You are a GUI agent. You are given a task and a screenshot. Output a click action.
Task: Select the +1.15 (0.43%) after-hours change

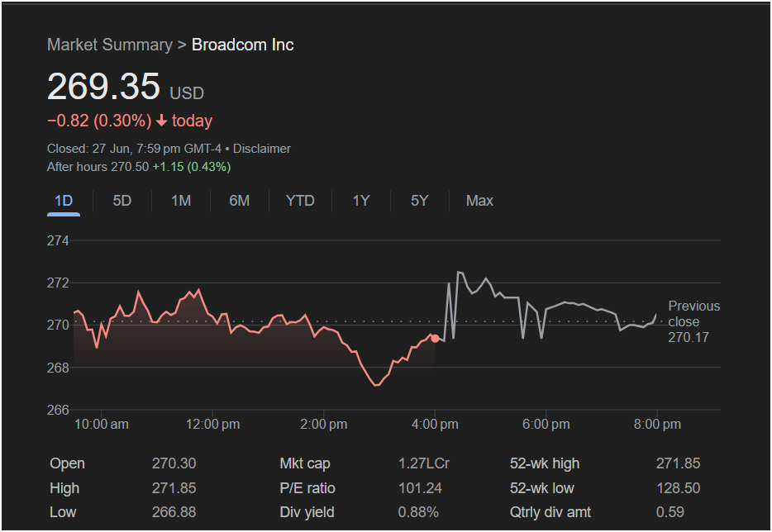(192, 167)
